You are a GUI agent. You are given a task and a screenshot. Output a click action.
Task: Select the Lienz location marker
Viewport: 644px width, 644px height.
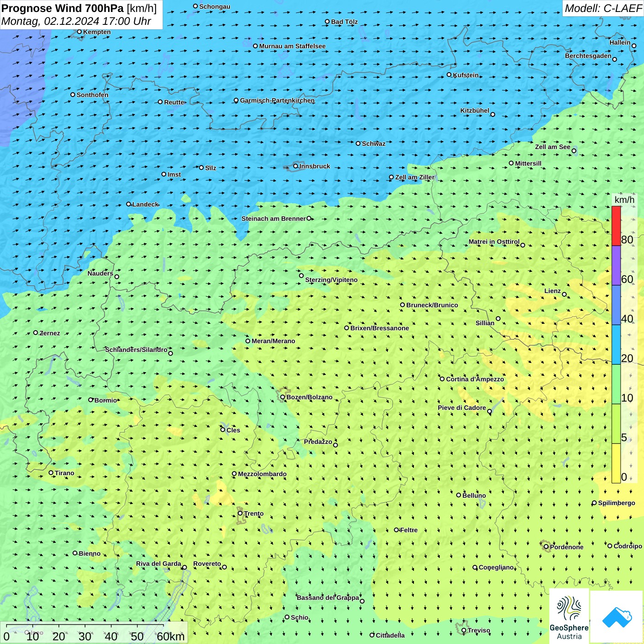[x=564, y=294]
